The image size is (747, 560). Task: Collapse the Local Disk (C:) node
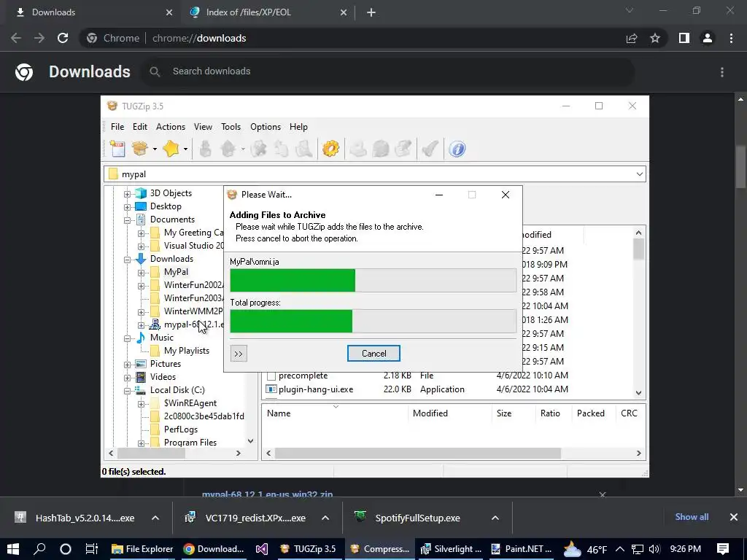[x=127, y=391]
